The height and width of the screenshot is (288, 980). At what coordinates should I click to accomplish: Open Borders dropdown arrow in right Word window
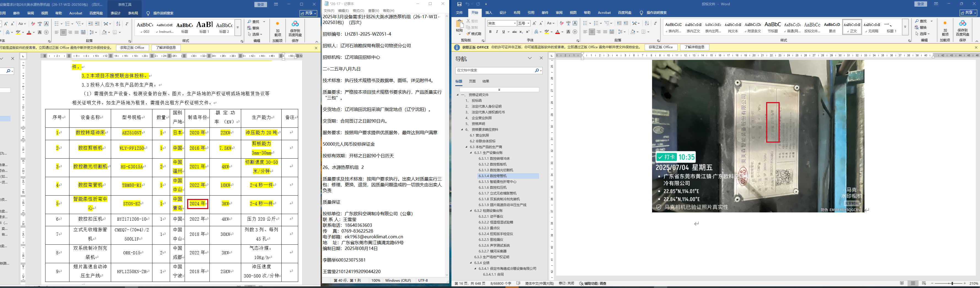click(648, 32)
